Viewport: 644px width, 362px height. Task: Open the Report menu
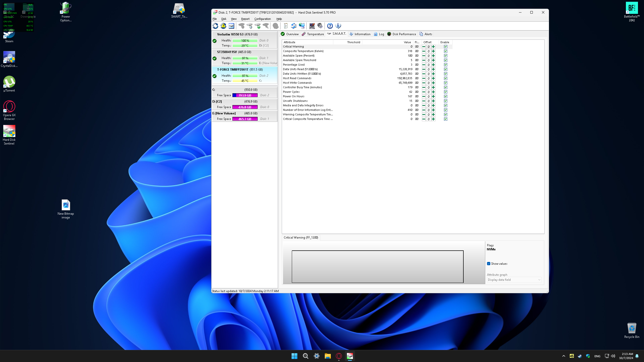(245, 19)
